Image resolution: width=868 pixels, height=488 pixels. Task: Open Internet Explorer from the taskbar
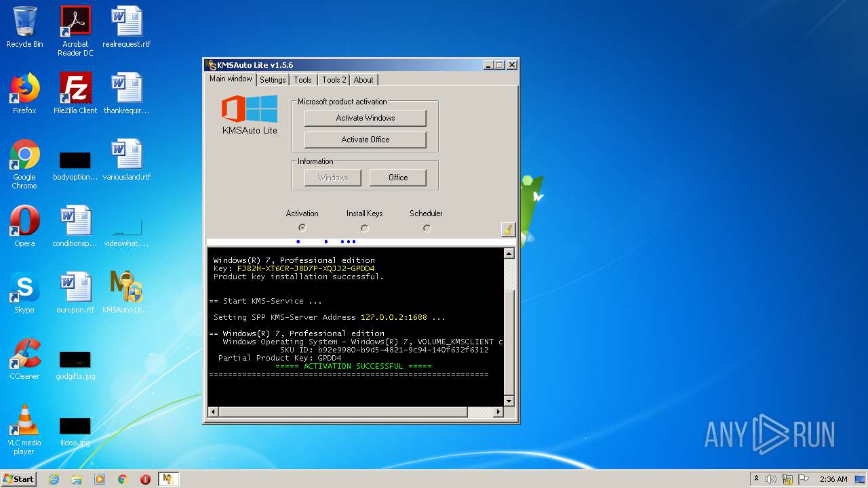[x=54, y=479]
